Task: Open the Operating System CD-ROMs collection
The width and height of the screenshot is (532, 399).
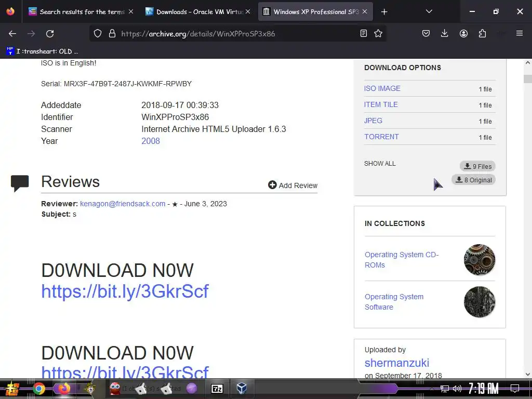Action: pos(402,260)
